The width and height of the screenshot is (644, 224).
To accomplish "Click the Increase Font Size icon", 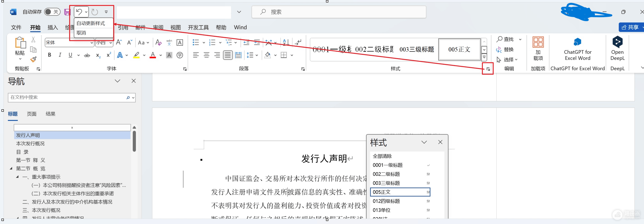I will 119,42.
